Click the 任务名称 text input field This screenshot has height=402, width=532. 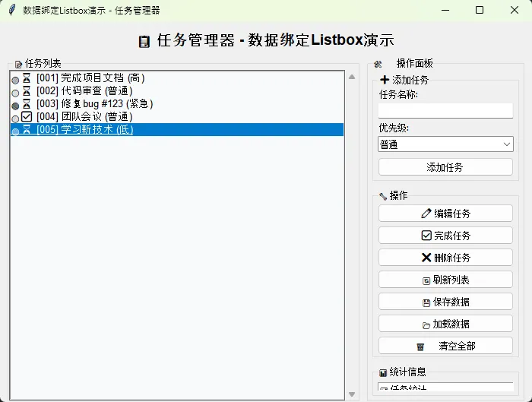tap(445, 111)
